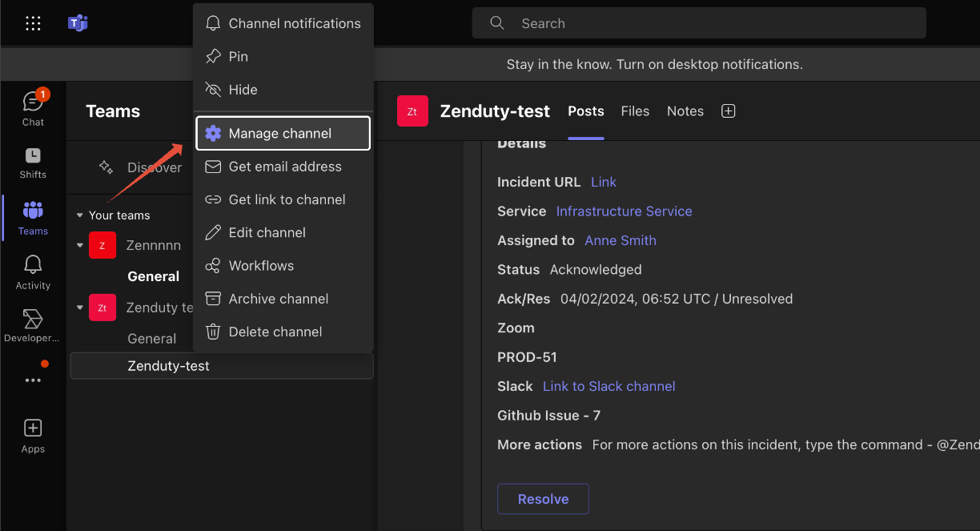The width and height of the screenshot is (980, 531).
Task: Open Shifts in the left rail
Action: coord(33,163)
